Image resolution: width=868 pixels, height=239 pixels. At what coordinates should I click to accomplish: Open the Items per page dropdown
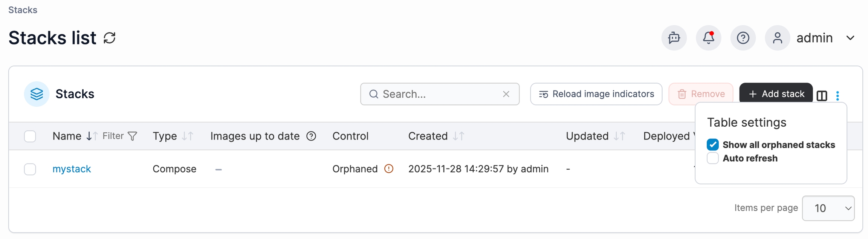tap(828, 208)
